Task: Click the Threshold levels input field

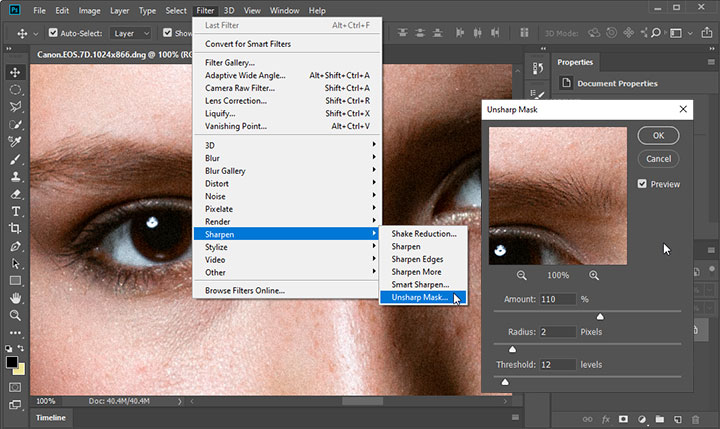Action: (556, 365)
